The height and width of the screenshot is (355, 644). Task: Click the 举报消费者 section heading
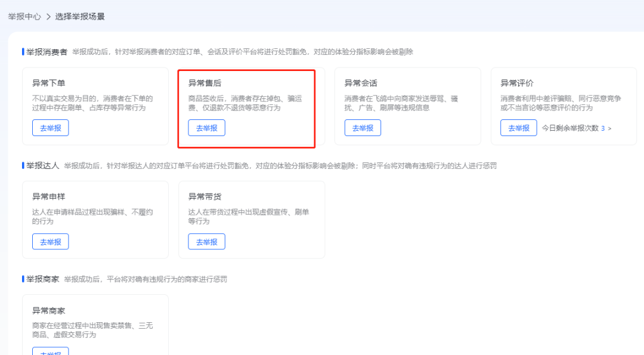[47, 52]
